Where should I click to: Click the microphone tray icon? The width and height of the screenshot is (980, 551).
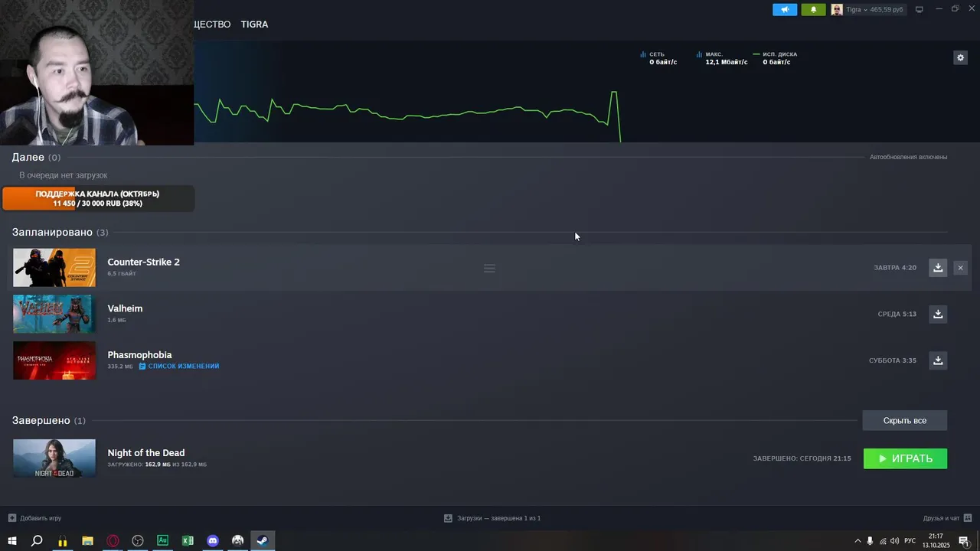(x=870, y=541)
